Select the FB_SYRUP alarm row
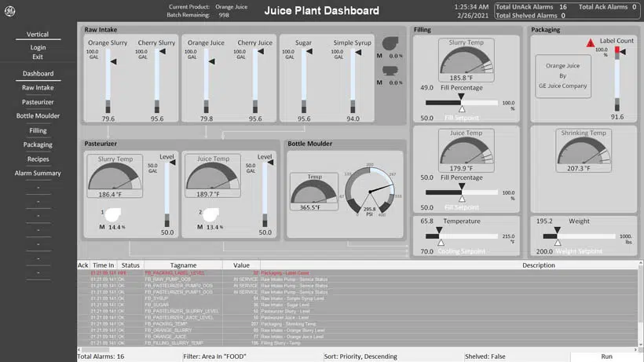The width and height of the screenshot is (644, 362). (357, 298)
